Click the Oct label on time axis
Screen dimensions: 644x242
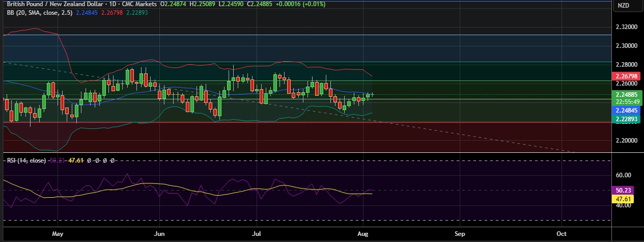562,234
